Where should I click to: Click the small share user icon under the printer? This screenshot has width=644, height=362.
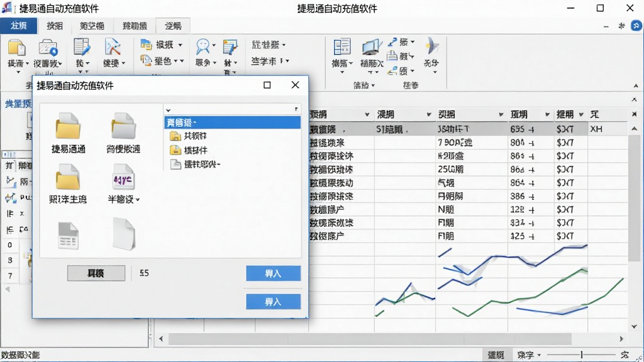392,71
